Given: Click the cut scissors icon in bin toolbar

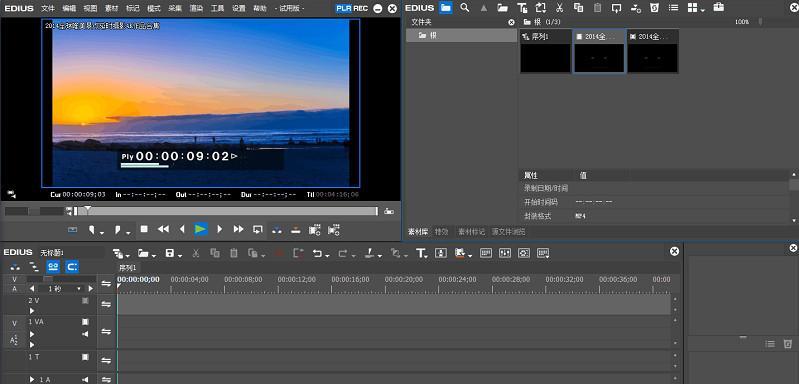Looking at the screenshot, I should click(x=559, y=8).
